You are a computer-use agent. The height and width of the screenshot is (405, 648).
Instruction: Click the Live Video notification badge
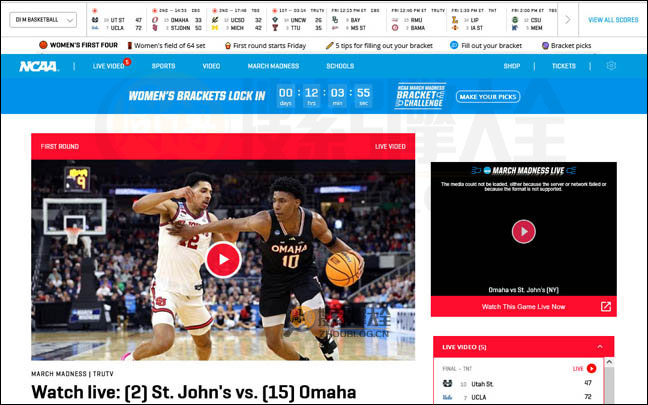pos(127,62)
